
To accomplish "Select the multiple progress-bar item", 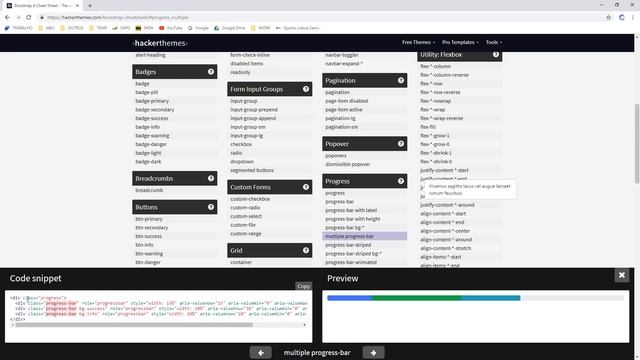I will (364, 236).
